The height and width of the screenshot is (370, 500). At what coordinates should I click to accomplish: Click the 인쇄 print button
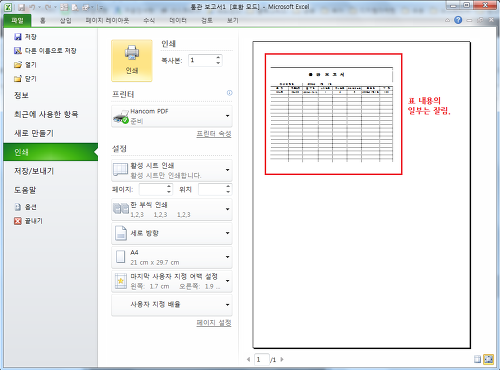132,61
